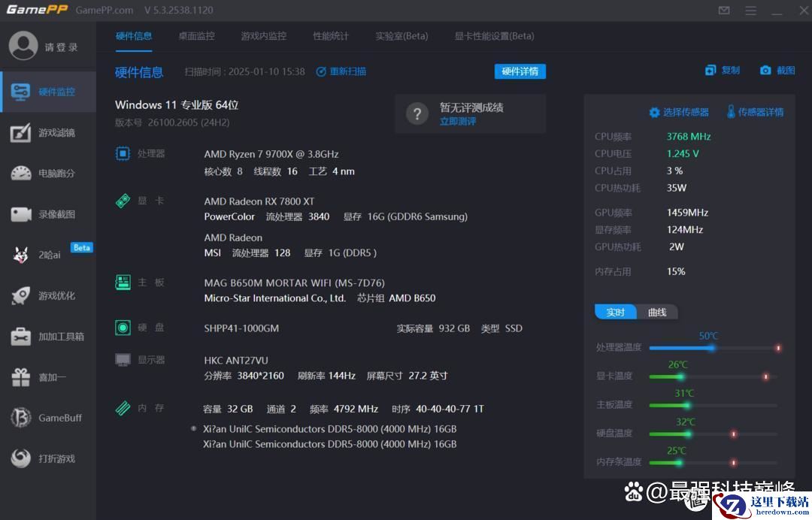Switch to the 性能统计 tab

coord(331,36)
